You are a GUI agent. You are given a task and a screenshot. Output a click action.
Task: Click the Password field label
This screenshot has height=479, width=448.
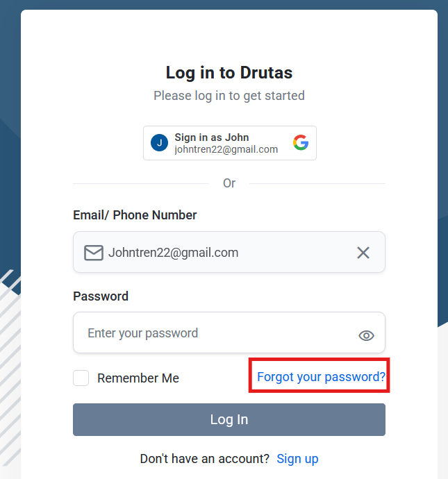coord(101,296)
